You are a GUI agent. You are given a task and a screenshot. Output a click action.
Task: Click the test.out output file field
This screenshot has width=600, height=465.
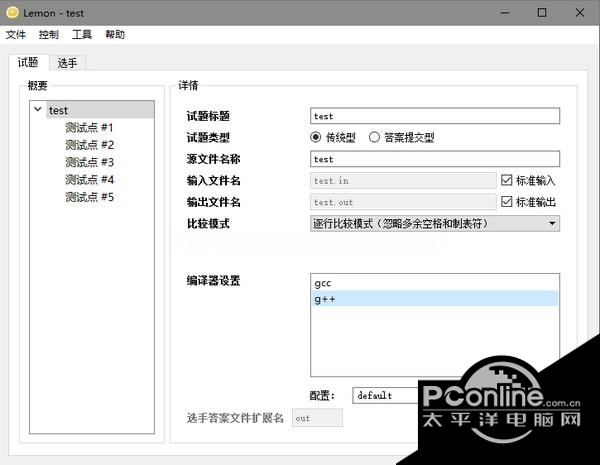tap(403, 202)
